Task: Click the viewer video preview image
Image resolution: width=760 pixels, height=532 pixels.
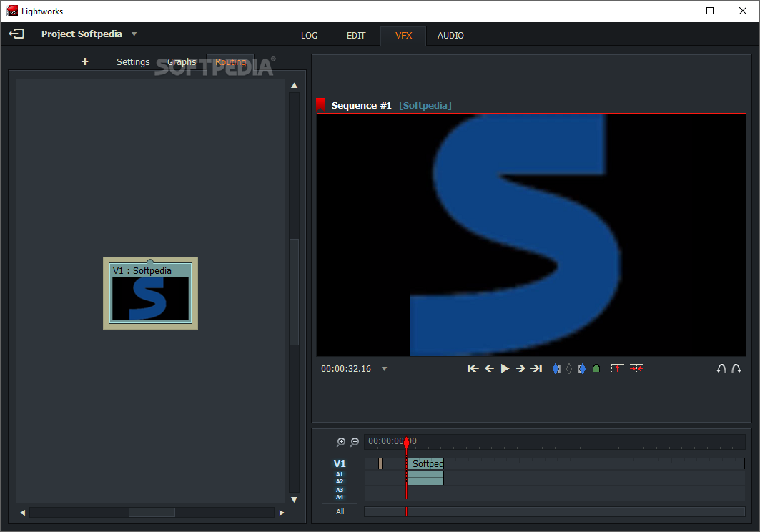Action: click(x=530, y=235)
